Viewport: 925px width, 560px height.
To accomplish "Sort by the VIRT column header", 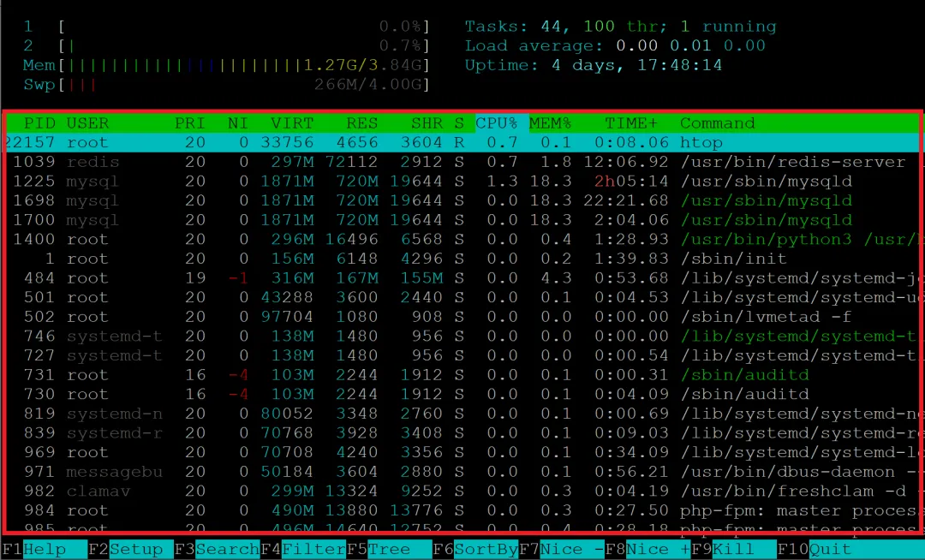I will [x=292, y=123].
